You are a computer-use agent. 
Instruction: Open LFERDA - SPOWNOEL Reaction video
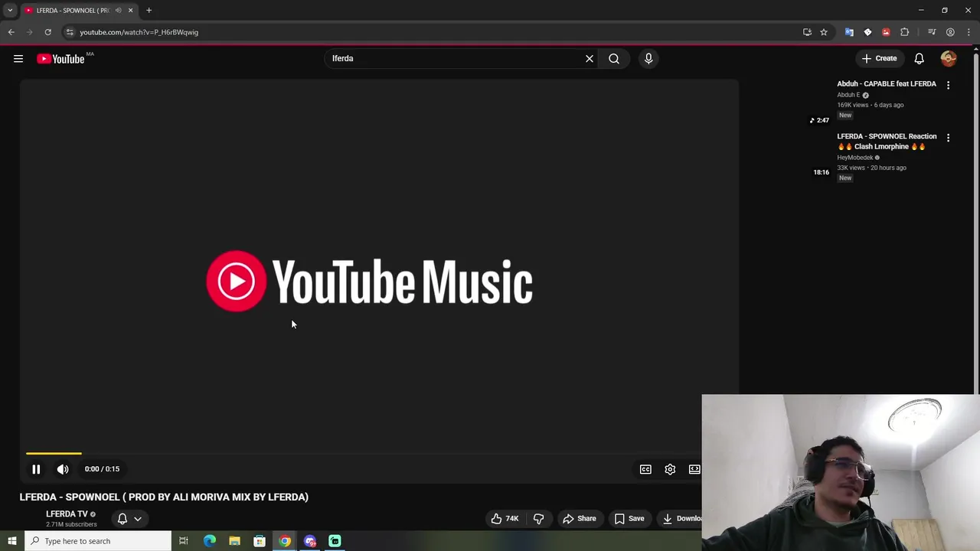tap(887, 142)
